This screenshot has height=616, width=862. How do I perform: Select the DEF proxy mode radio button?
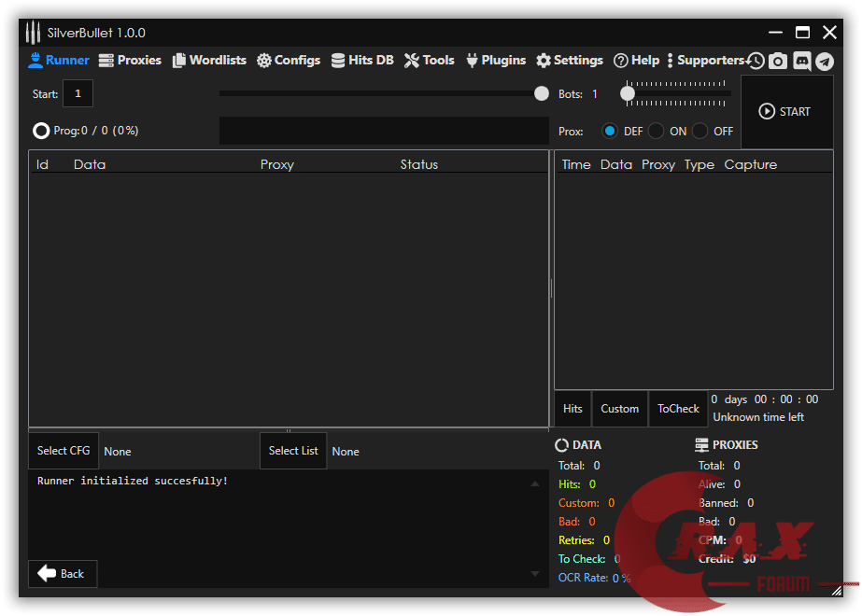(x=610, y=132)
